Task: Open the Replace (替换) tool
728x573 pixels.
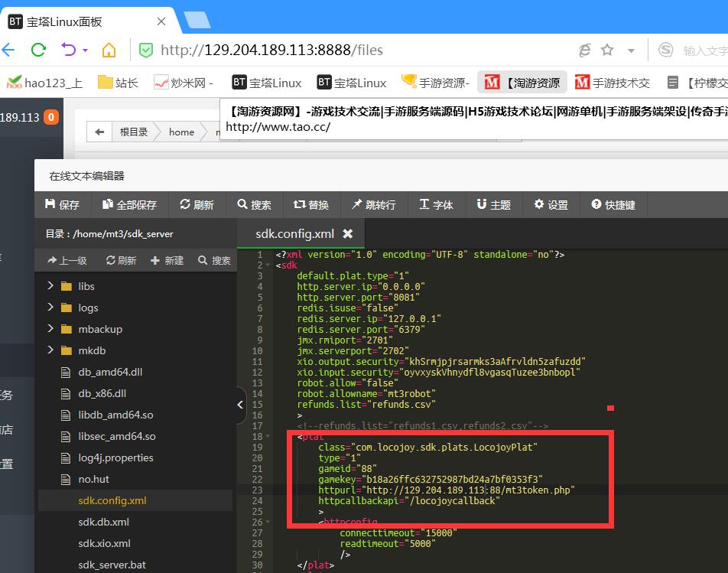Action: 310,204
